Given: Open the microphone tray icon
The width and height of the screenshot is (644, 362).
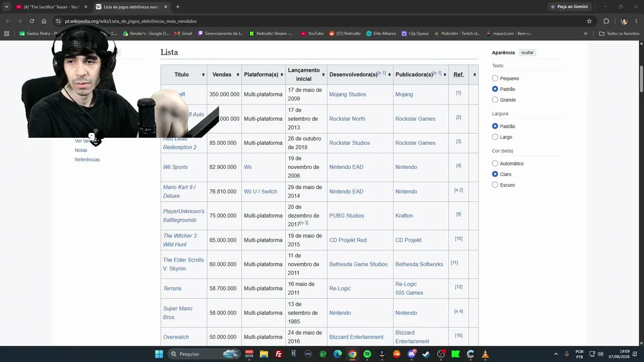Looking at the screenshot, I should 567,354.
